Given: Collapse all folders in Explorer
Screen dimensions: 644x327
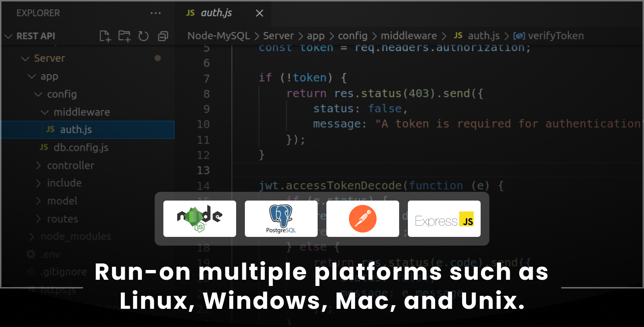Looking at the screenshot, I should click(163, 36).
